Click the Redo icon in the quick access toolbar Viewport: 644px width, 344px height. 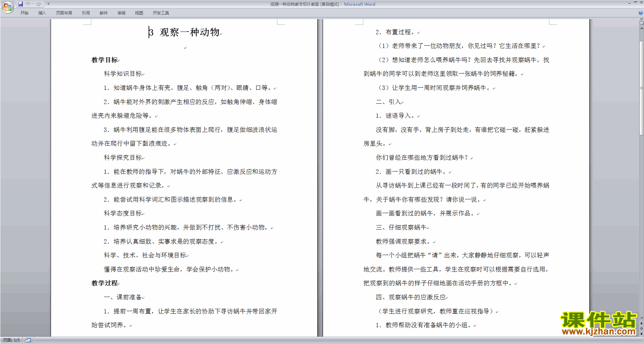tap(39, 4)
